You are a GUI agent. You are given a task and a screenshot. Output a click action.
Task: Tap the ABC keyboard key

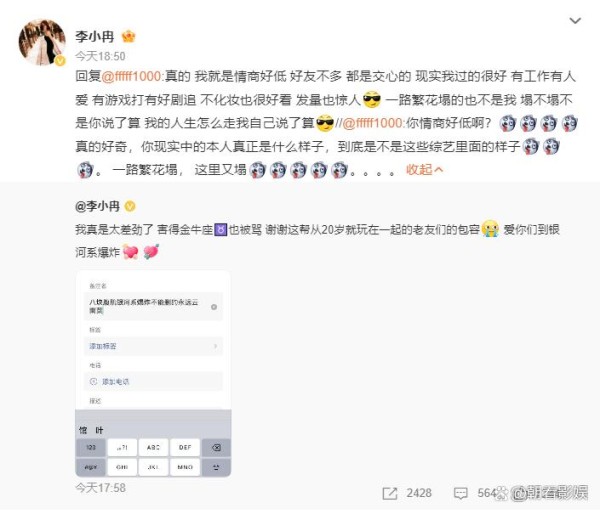[x=153, y=447]
